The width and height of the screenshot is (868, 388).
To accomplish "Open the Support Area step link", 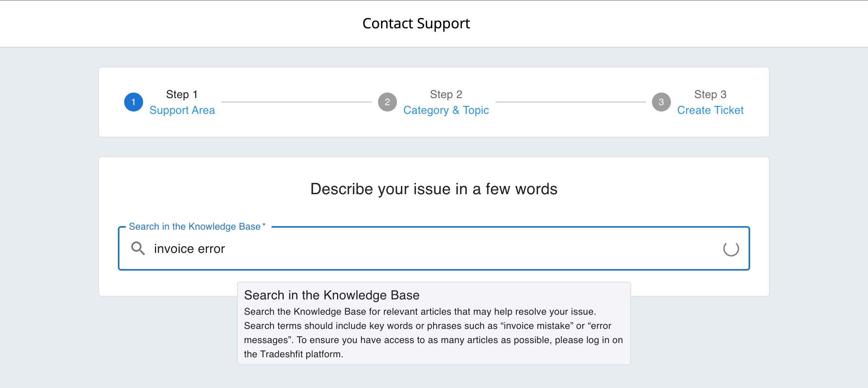I will point(182,110).
